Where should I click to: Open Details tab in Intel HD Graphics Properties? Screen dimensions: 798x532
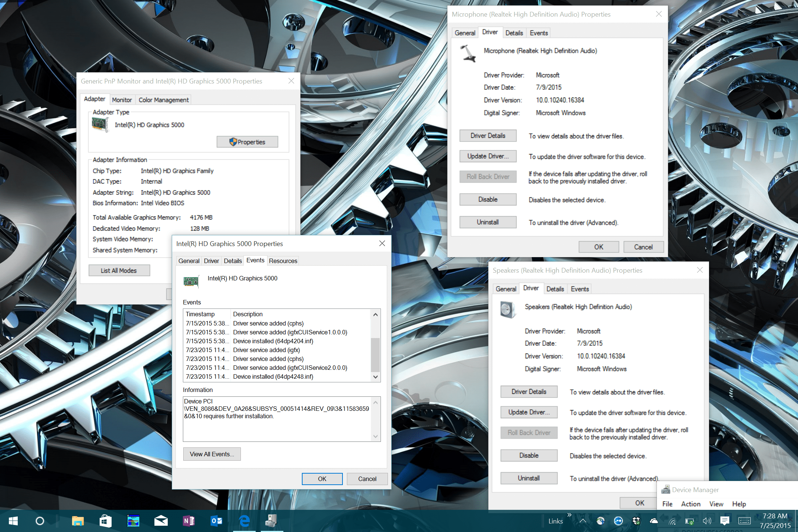tap(233, 261)
